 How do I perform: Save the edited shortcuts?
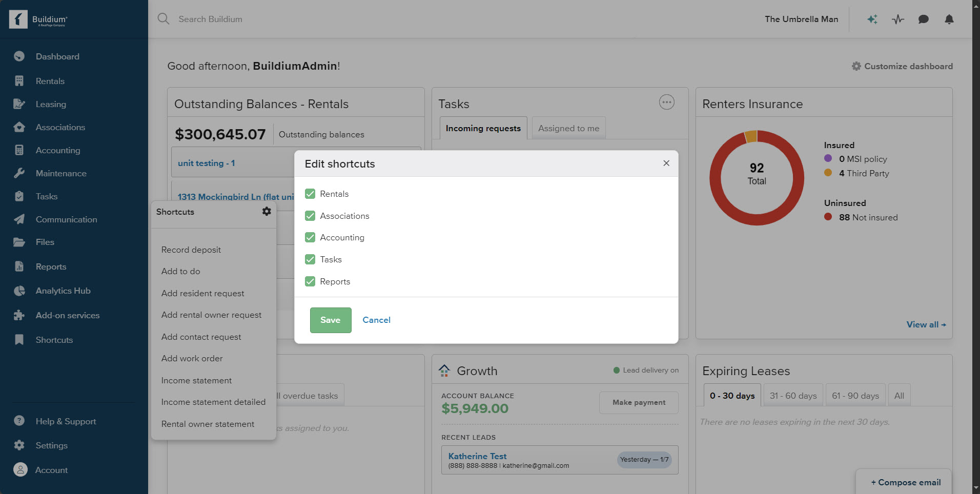coord(331,320)
